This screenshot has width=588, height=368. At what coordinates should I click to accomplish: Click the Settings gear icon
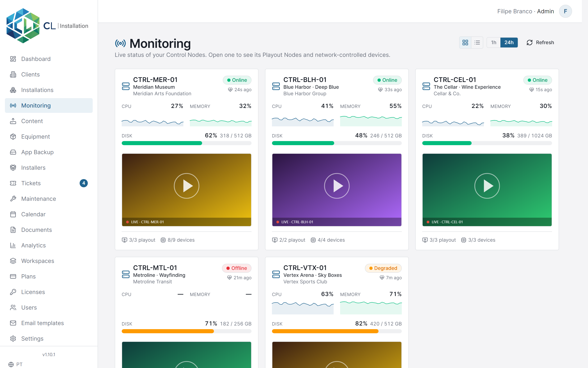(x=13, y=339)
